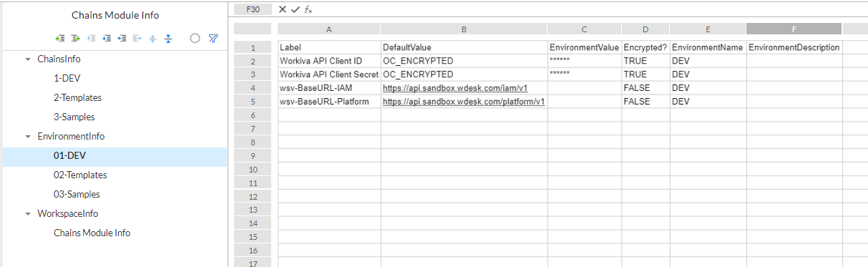868x267 pixels.
Task: Toggle the filter funnel icon in outline toolbar
Action: [x=213, y=39]
